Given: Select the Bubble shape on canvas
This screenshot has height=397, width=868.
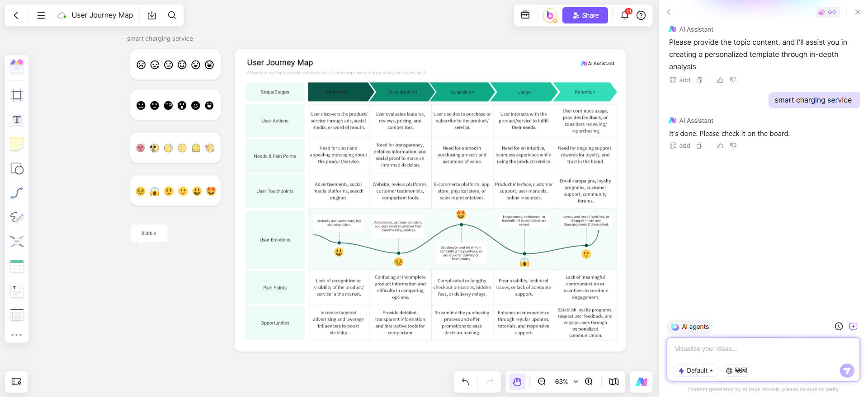Looking at the screenshot, I should (x=149, y=234).
